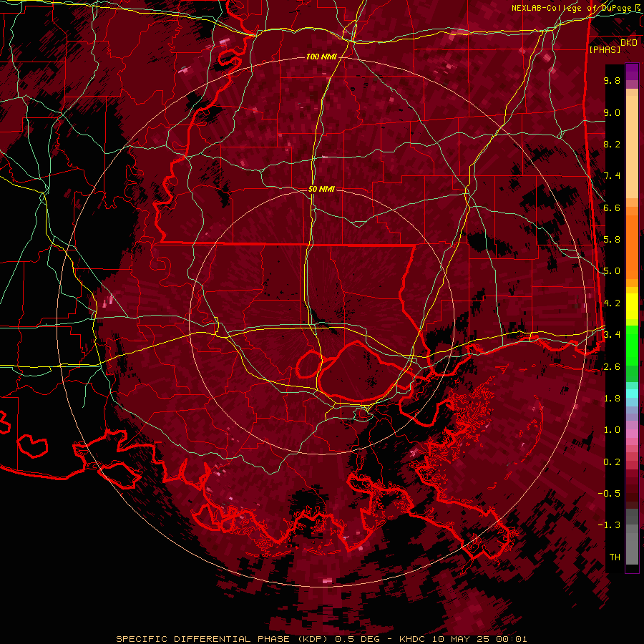Click the "10 MAY 25 00:01" timestamp
The height and width of the screenshot is (644, 644).
tap(479, 639)
